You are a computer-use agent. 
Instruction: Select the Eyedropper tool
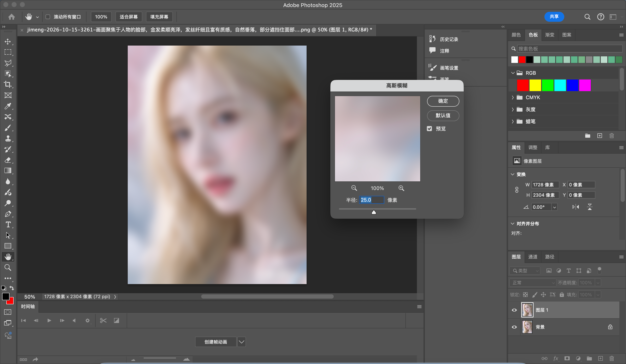pyautogui.click(x=8, y=106)
